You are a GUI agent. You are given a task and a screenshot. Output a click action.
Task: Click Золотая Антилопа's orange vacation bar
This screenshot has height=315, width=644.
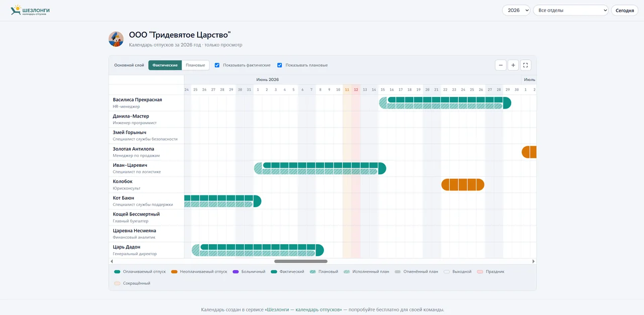pyautogui.click(x=529, y=152)
